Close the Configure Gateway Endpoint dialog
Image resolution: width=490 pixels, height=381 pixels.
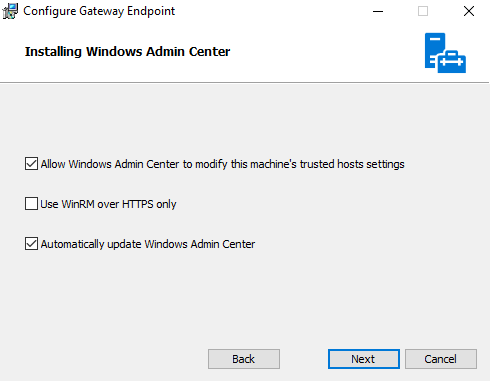469,11
